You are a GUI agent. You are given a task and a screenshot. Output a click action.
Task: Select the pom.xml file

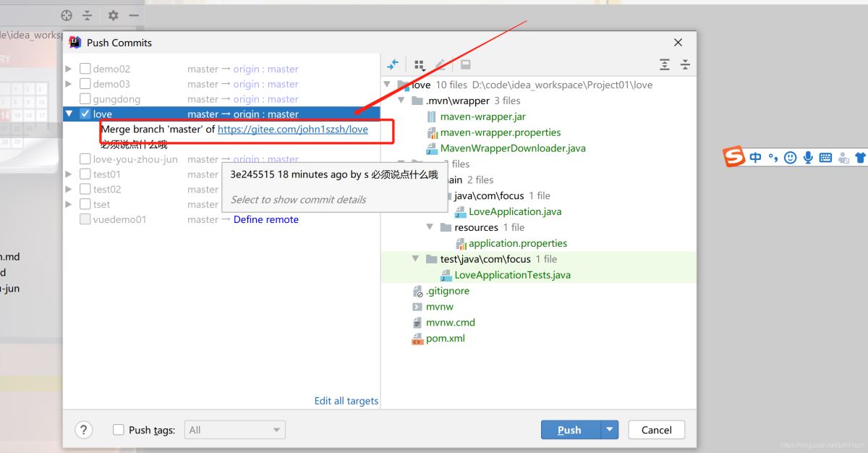[445, 339]
